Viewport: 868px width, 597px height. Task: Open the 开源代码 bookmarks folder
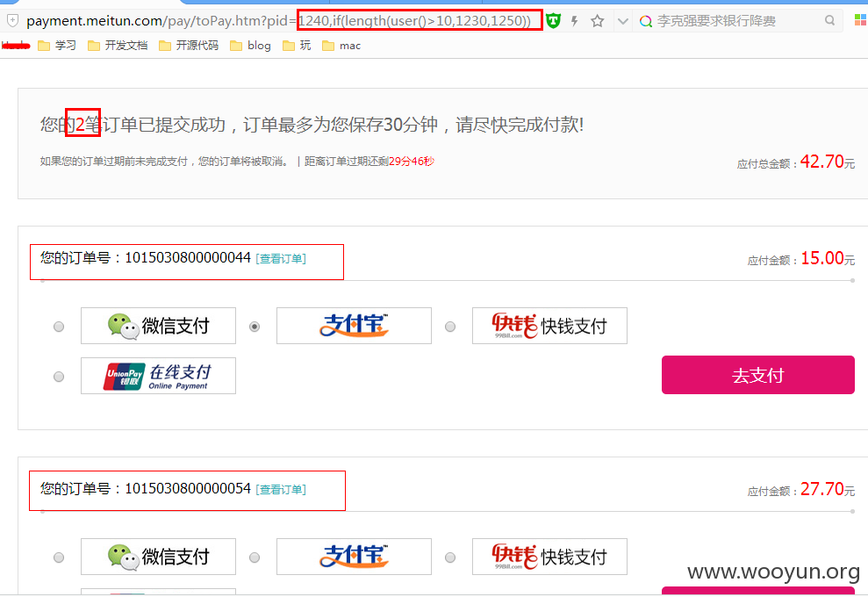(x=189, y=46)
